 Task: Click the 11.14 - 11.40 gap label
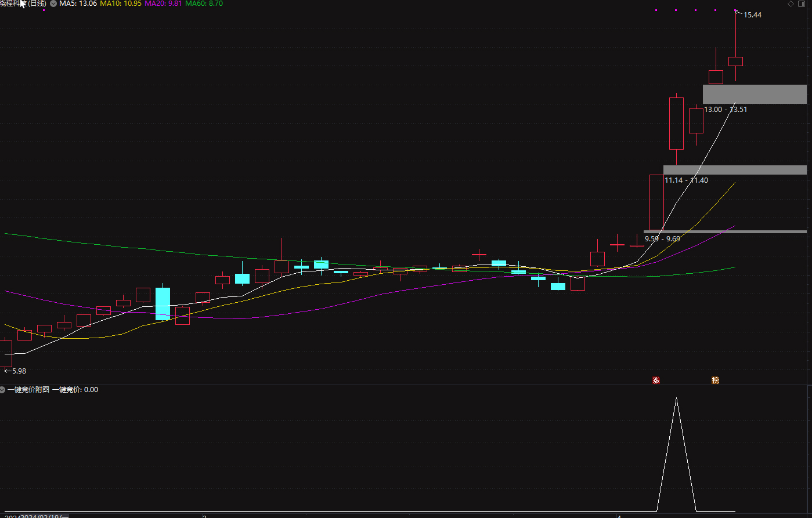click(687, 180)
